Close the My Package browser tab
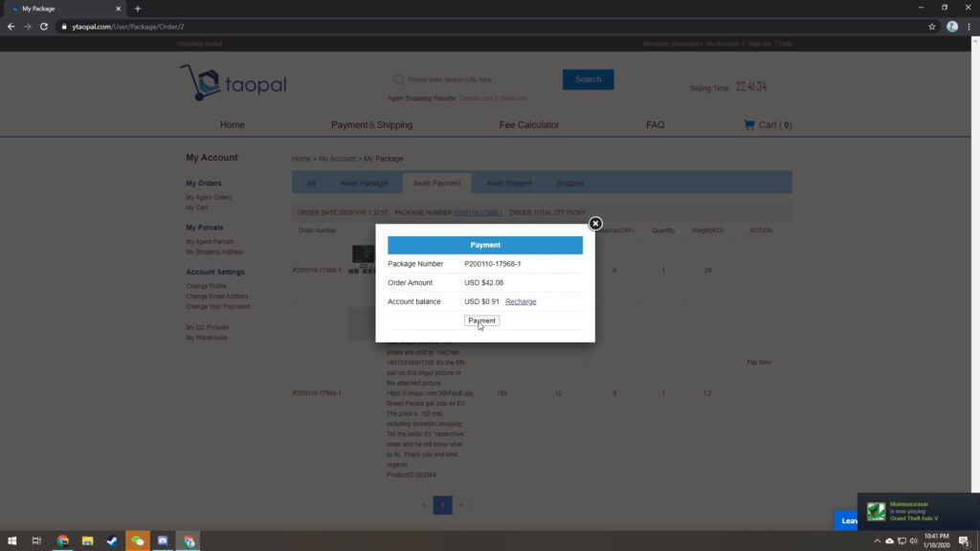The width and height of the screenshot is (980, 551). (x=118, y=9)
